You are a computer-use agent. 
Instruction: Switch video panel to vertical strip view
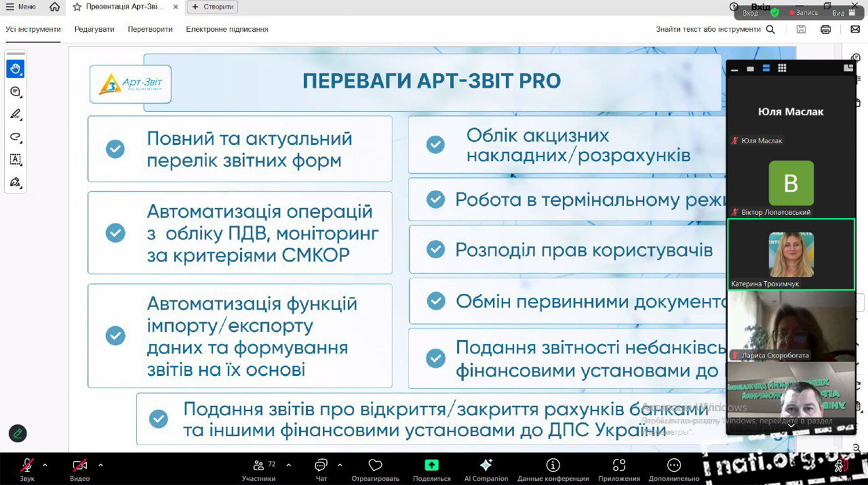[766, 68]
